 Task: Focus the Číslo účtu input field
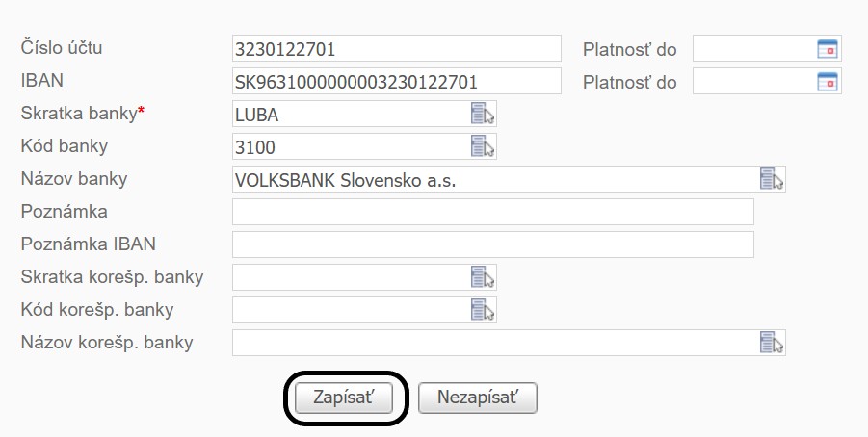coord(396,48)
